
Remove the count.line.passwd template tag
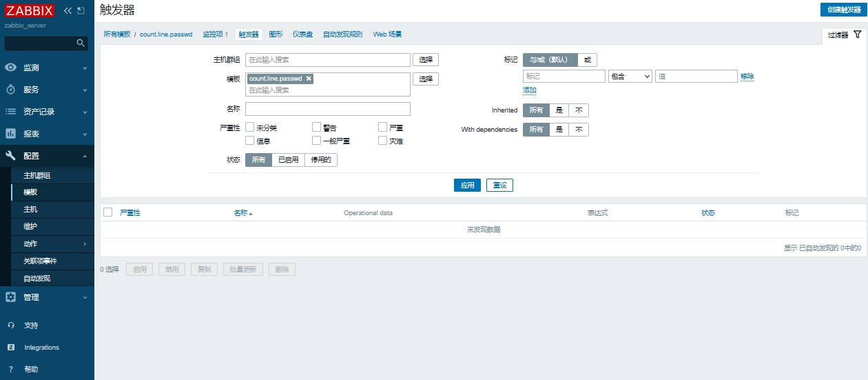pos(309,79)
